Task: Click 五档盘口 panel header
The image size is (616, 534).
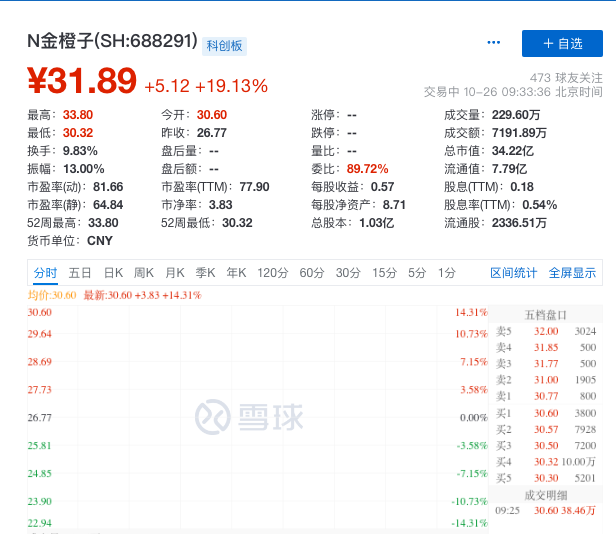Action: [545, 315]
